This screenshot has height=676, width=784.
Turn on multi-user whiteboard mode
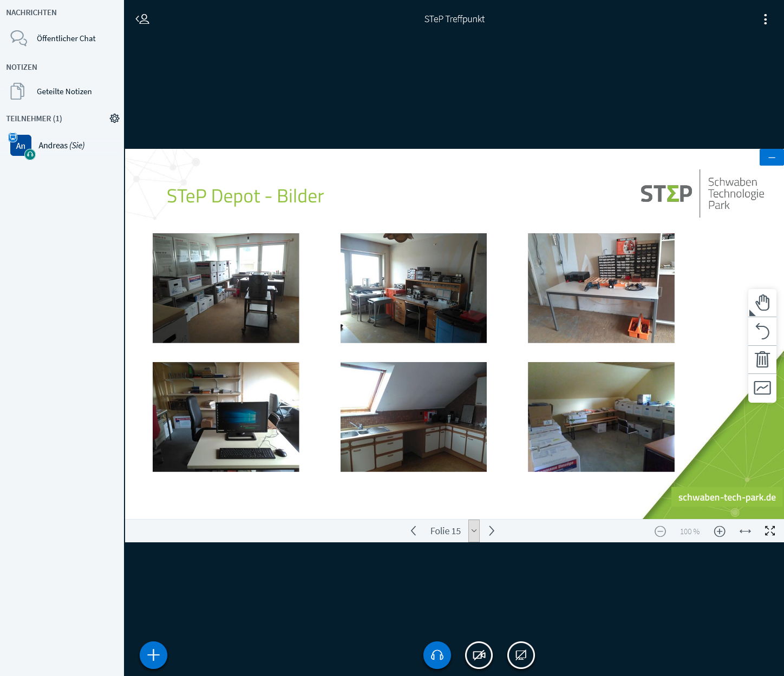762,388
